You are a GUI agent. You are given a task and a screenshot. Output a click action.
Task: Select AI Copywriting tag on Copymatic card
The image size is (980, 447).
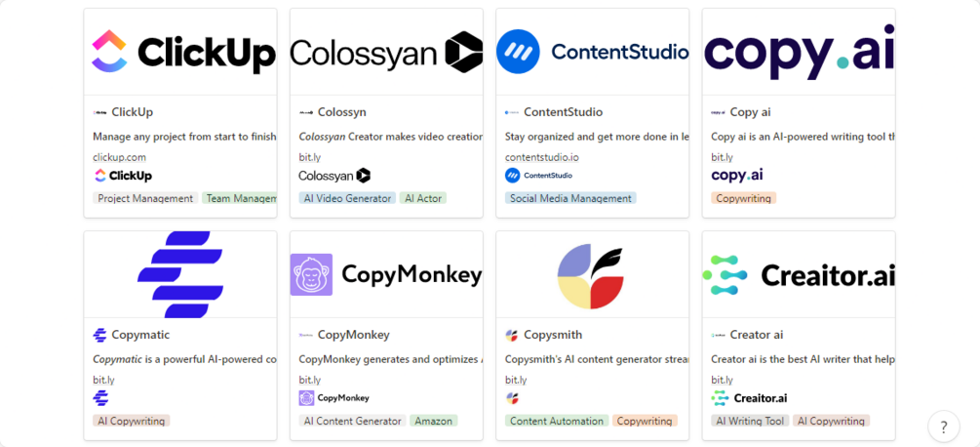[132, 421]
